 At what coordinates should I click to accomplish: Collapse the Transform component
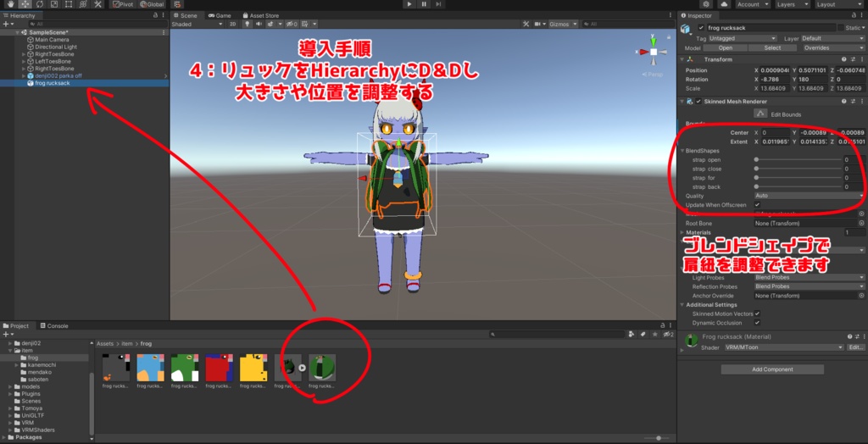[682, 59]
